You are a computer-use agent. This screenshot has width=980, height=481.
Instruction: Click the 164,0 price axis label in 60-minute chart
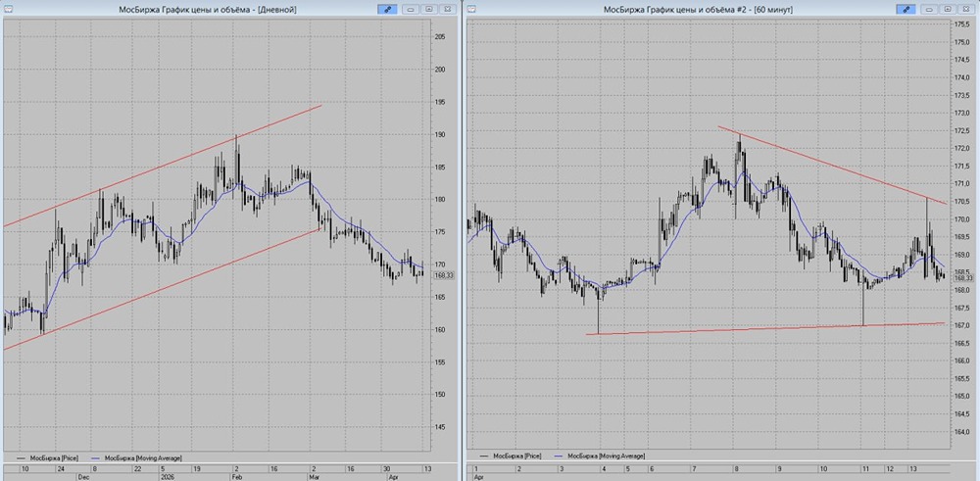[x=961, y=432]
